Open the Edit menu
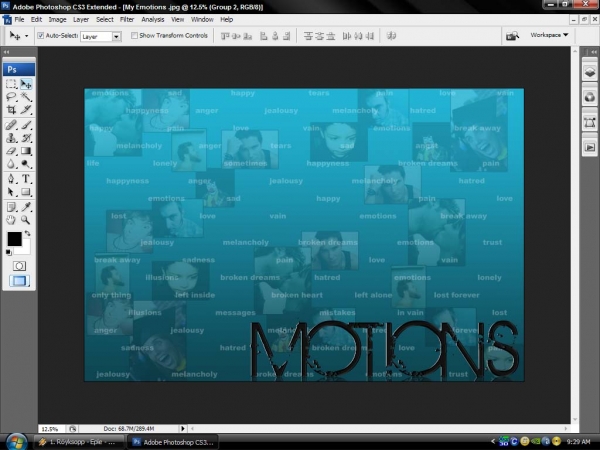The width and height of the screenshot is (600, 450). [x=36, y=20]
